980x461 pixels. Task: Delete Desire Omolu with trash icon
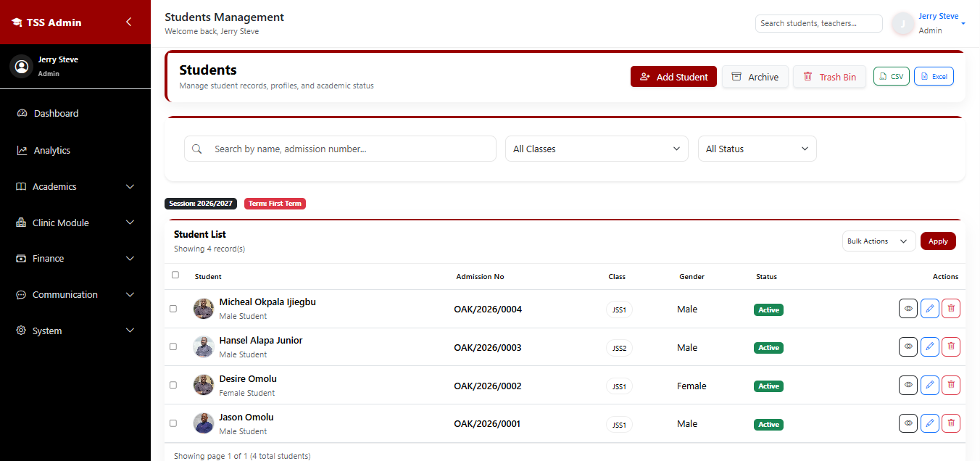(951, 386)
